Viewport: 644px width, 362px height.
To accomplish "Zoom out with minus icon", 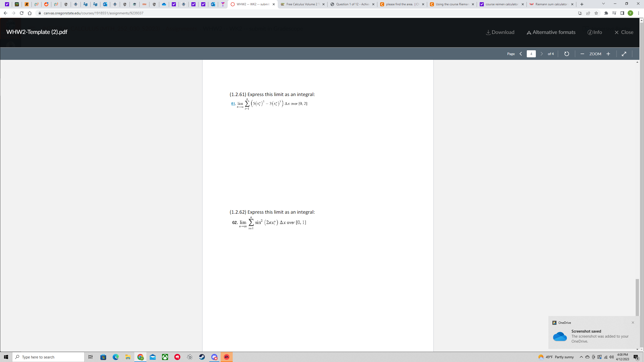I will coord(582,54).
